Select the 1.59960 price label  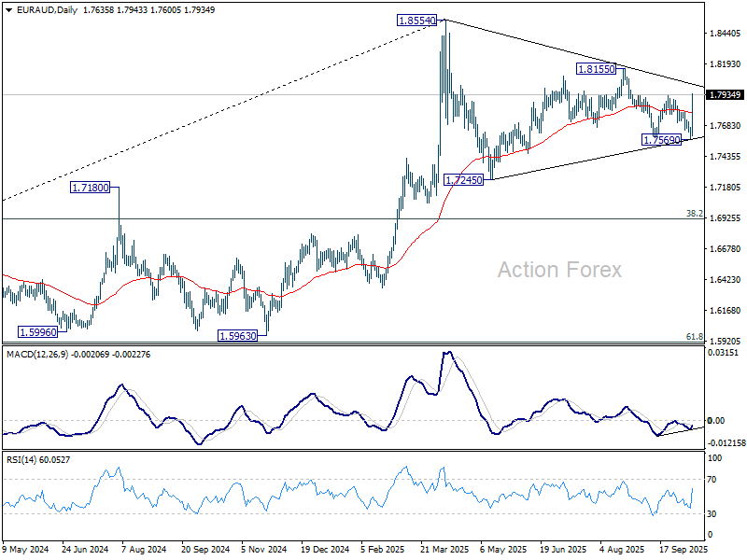pos(37,332)
